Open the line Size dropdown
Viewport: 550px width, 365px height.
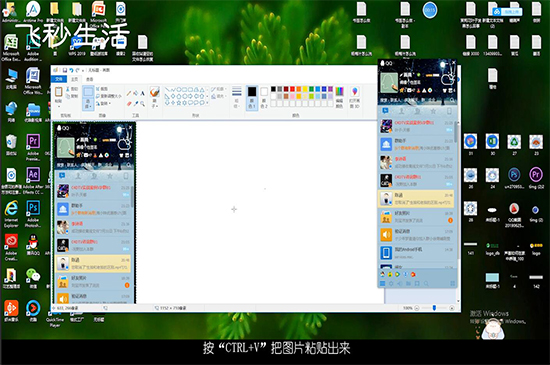pos(237,97)
